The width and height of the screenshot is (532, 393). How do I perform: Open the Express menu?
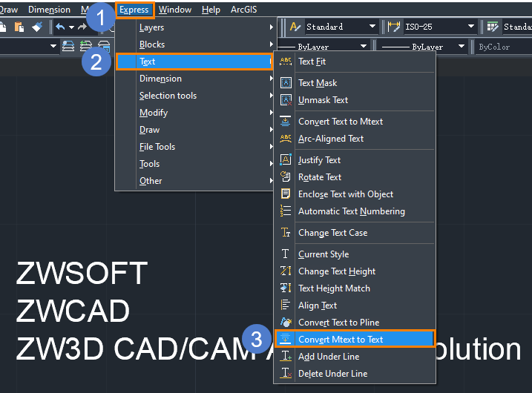click(x=134, y=10)
